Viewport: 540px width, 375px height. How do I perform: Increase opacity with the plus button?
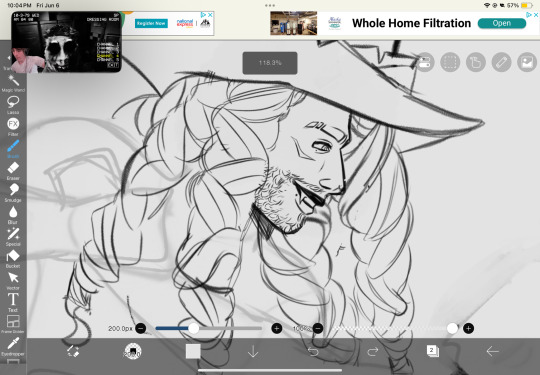(468, 329)
